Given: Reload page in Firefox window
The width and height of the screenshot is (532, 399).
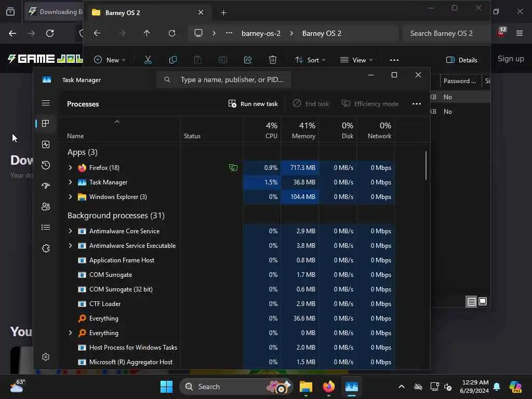Looking at the screenshot, I should point(50,33).
